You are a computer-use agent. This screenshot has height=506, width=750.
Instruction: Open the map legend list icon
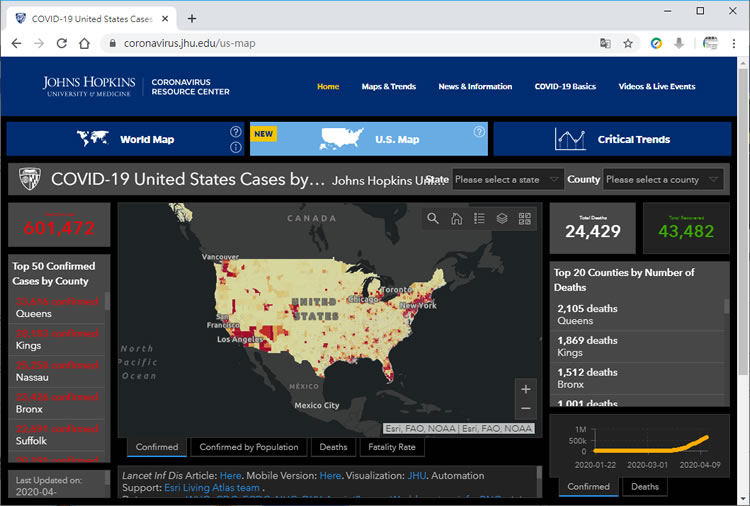tap(479, 219)
